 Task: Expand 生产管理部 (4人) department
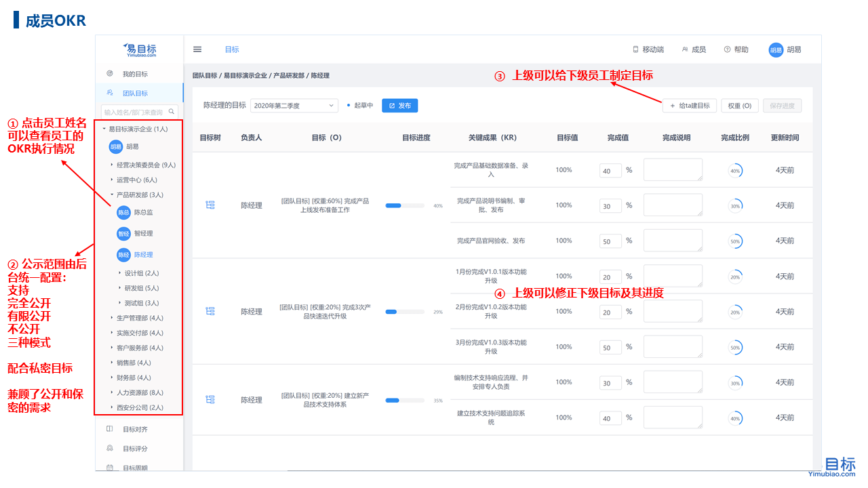112,318
